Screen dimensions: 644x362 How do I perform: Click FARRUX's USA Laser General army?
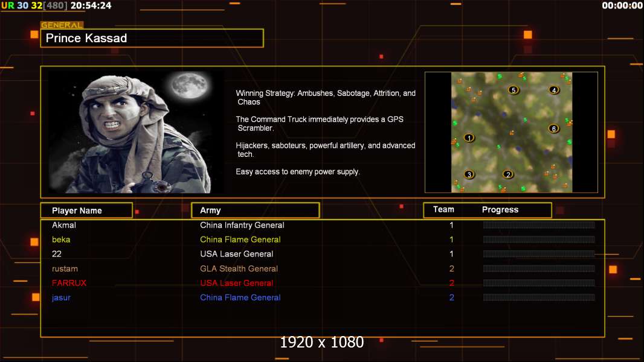pyautogui.click(x=237, y=283)
